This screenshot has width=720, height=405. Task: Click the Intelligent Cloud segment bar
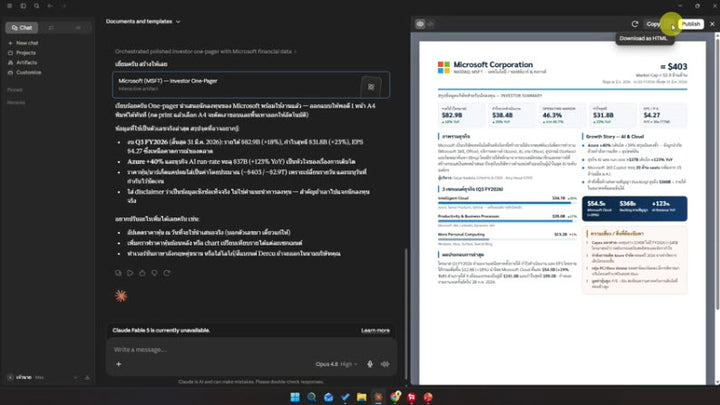[507, 202]
